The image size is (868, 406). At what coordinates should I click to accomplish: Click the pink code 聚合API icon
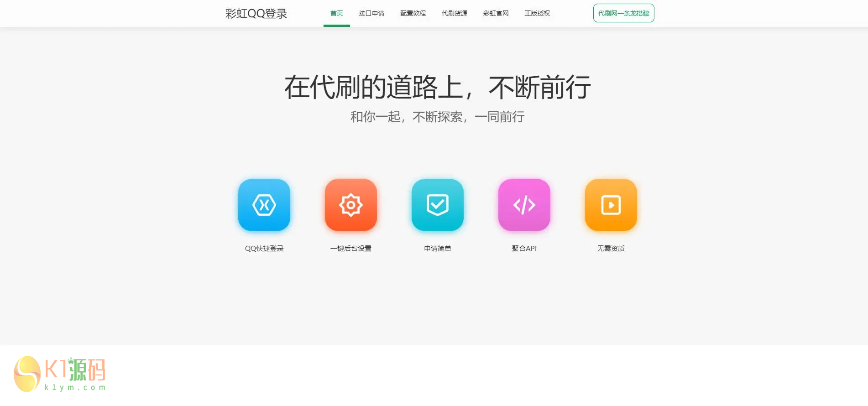[x=524, y=205]
